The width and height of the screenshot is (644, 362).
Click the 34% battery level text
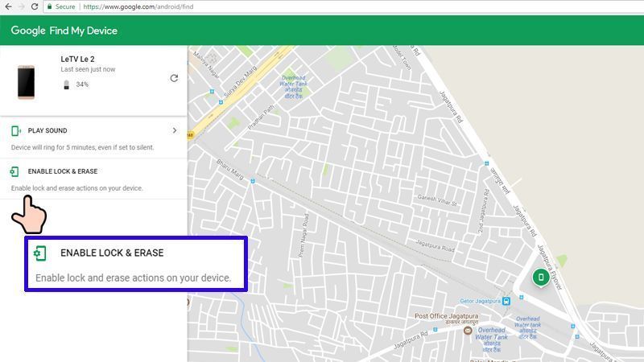click(82, 84)
